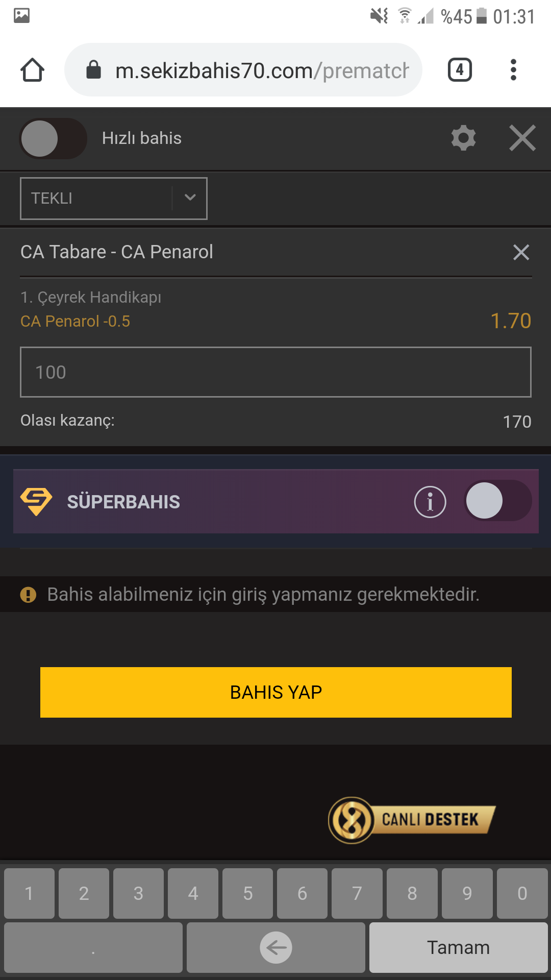This screenshot has width=551, height=980.
Task: Enable Hızlı bahis toggle
Action: pos(53,138)
